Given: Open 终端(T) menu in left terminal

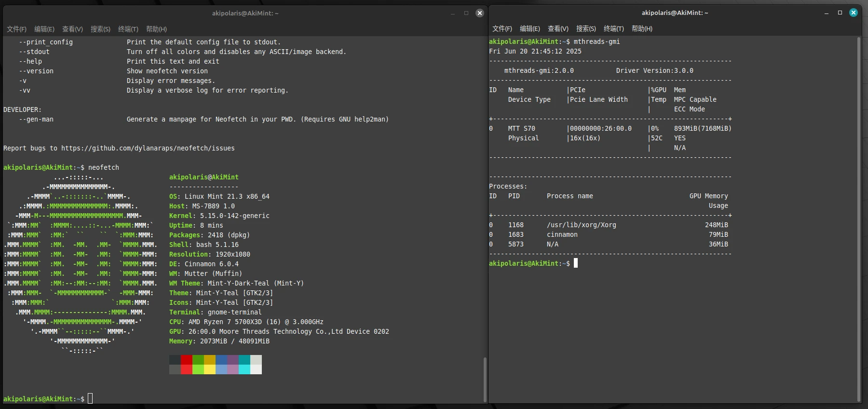Looking at the screenshot, I should [128, 29].
